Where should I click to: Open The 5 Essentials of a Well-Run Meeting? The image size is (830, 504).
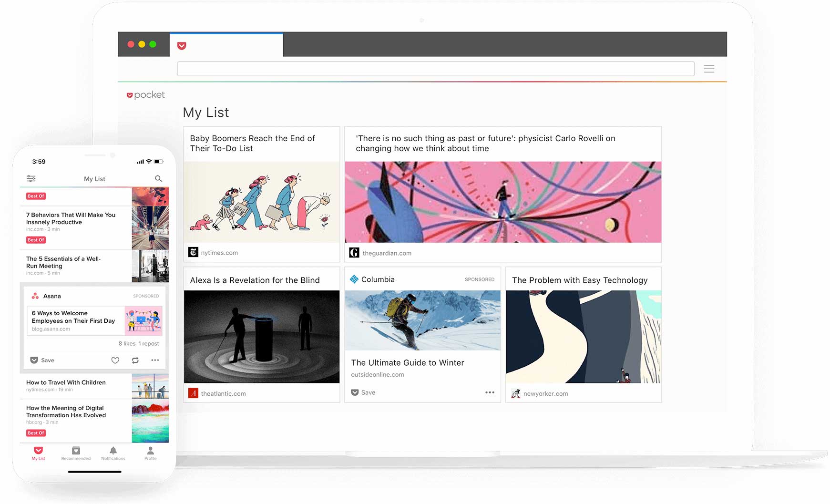coord(63,262)
